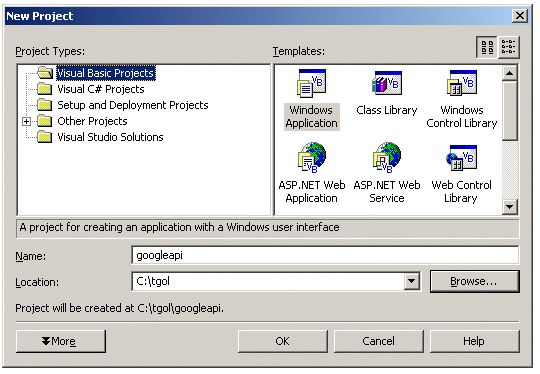Click the Web Control Library label text
Image resolution: width=540 pixels, height=374 pixels.
pos(461,191)
